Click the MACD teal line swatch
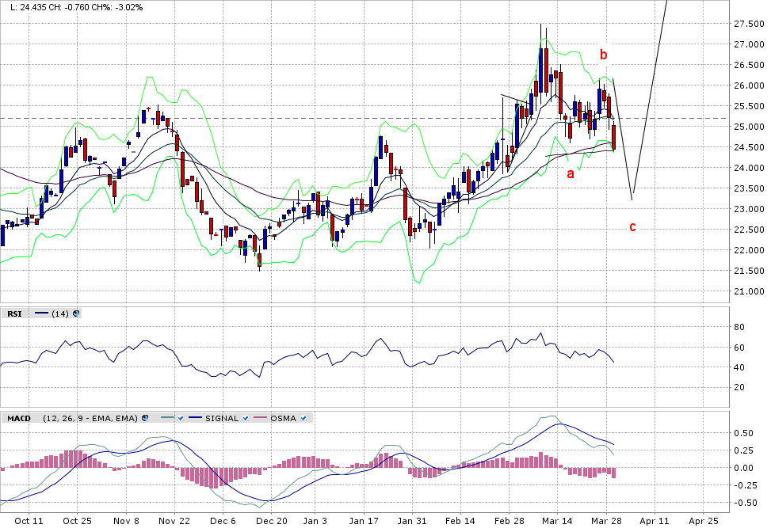Viewport: 771px width, 532px height. (x=166, y=417)
